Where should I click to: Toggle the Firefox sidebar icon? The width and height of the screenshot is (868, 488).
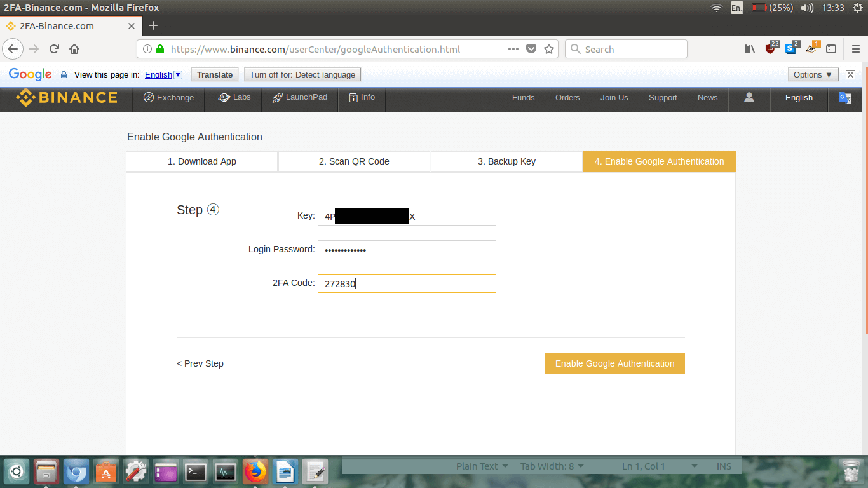(831, 49)
